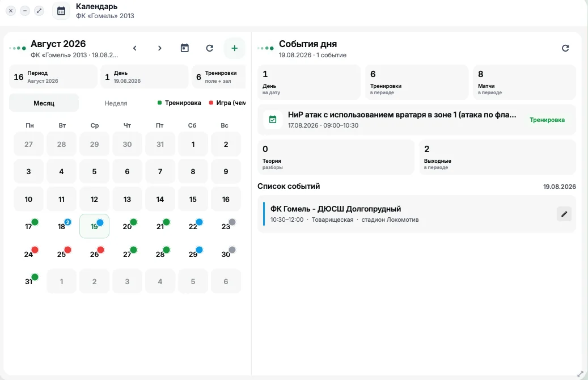Click the red Игра legend item
588x380 pixels.
click(x=227, y=103)
